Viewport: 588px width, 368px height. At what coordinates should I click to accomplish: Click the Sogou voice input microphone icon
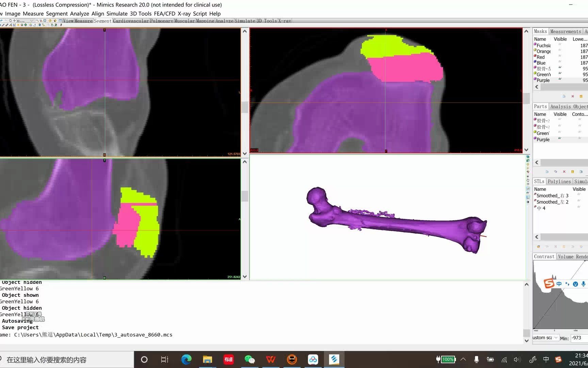584,284
